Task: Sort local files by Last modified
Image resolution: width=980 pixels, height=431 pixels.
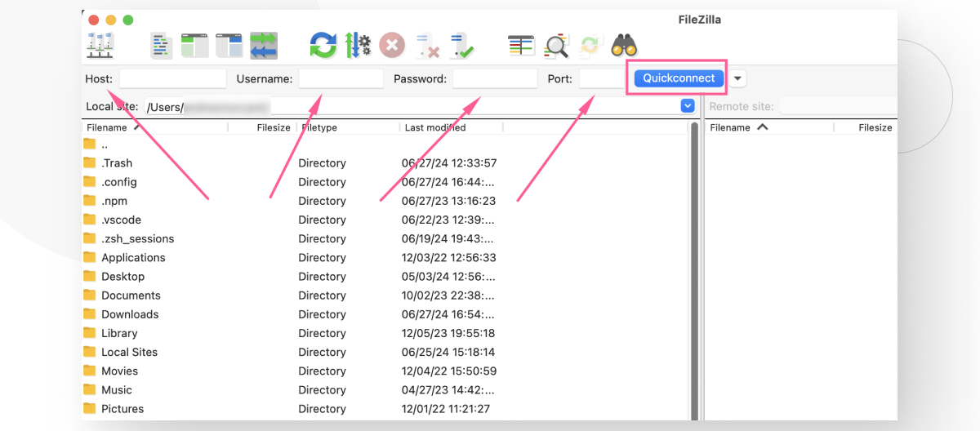Action: (x=435, y=127)
